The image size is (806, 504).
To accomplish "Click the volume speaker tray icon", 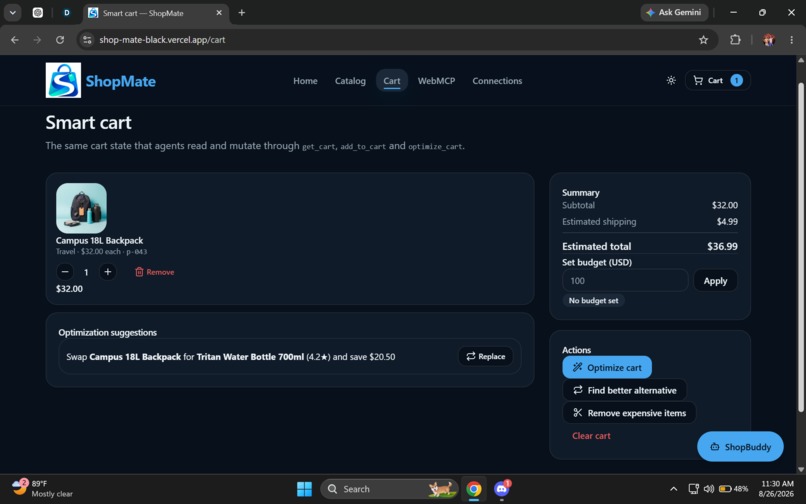I will tap(709, 489).
